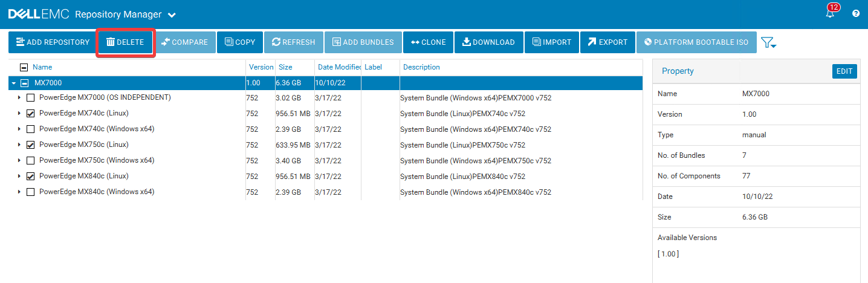Click the Edit button in Property panel
This screenshot has width=868, height=283.
pos(844,71)
